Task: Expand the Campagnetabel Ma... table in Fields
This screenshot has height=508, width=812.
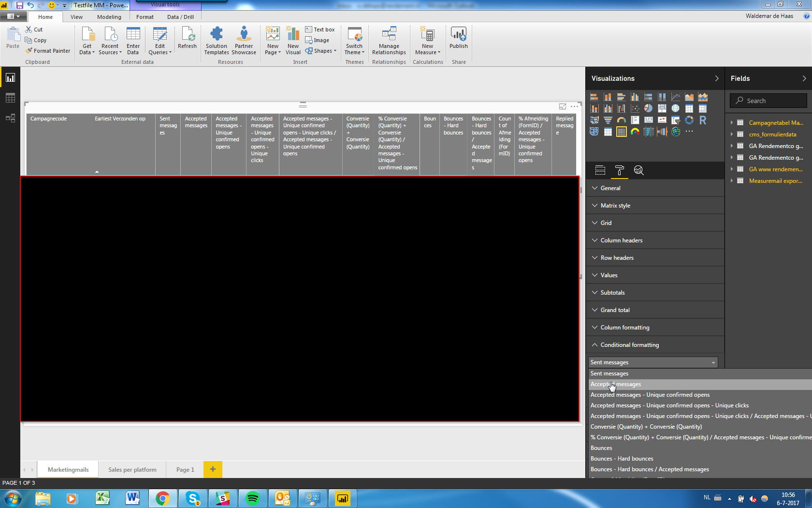Action: 732,123
